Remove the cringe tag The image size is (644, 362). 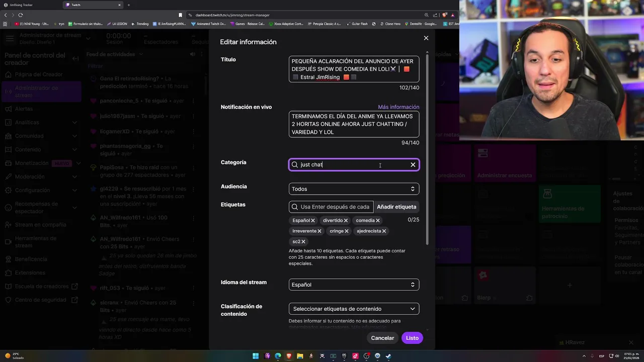347,231
